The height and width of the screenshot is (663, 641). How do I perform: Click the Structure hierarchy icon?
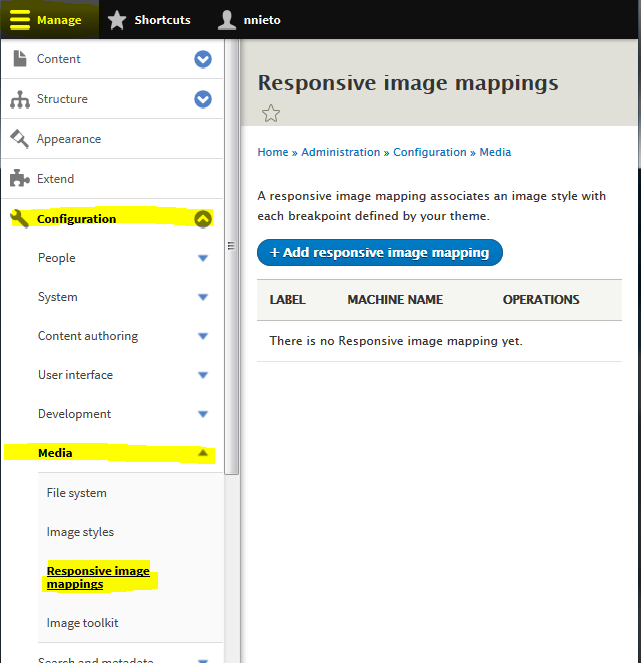pos(19,99)
